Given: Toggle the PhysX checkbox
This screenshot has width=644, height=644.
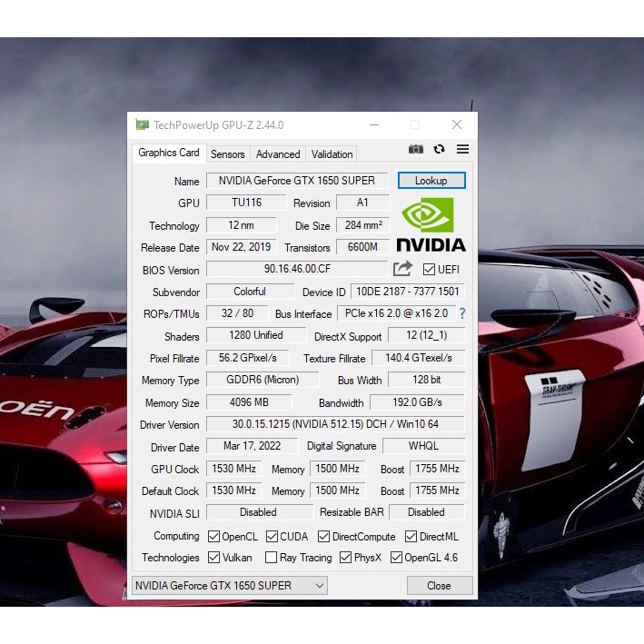Looking at the screenshot, I should tap(345, 558).
